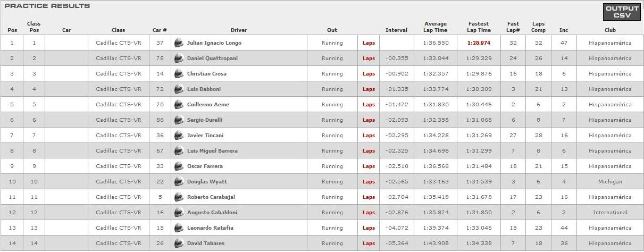Click helmet icon beside Guillermo Aeme
Image resolution: width=644 pixels, height=252 pixels.
coord(179,105)
